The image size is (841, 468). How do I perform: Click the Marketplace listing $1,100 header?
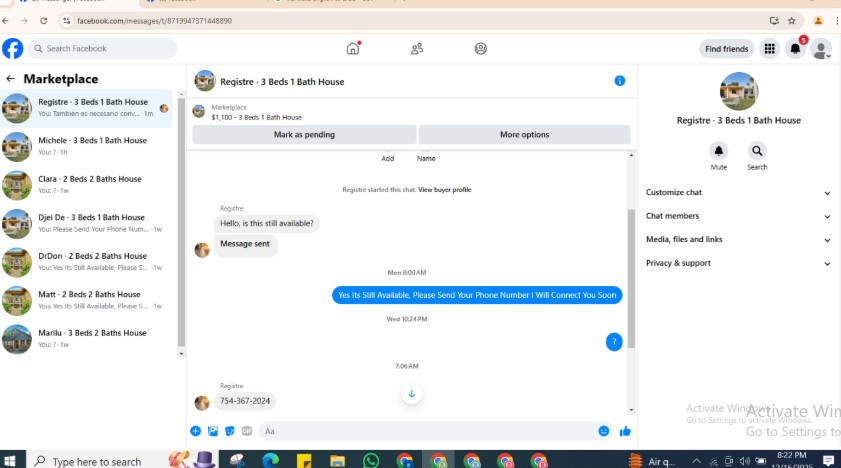coord(256,117)
